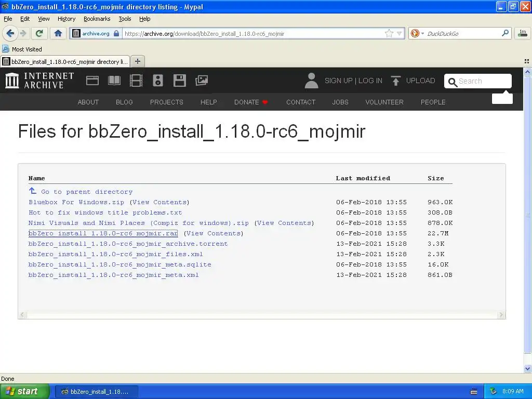This screenshot has height=399, width=532.
Task: Open the mojmir_archive.torrent file link
Action: (128, 244)
